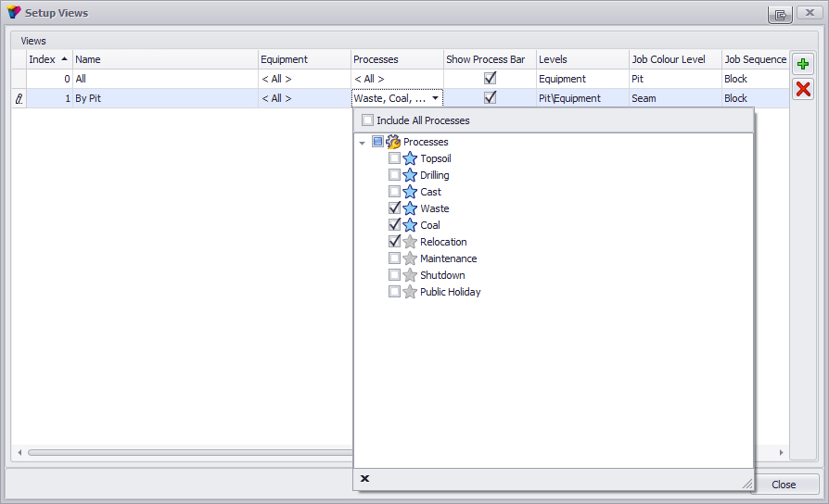829x504 pixels.
Task: Click the small x at popup bottom
Action: coord(364,478)
